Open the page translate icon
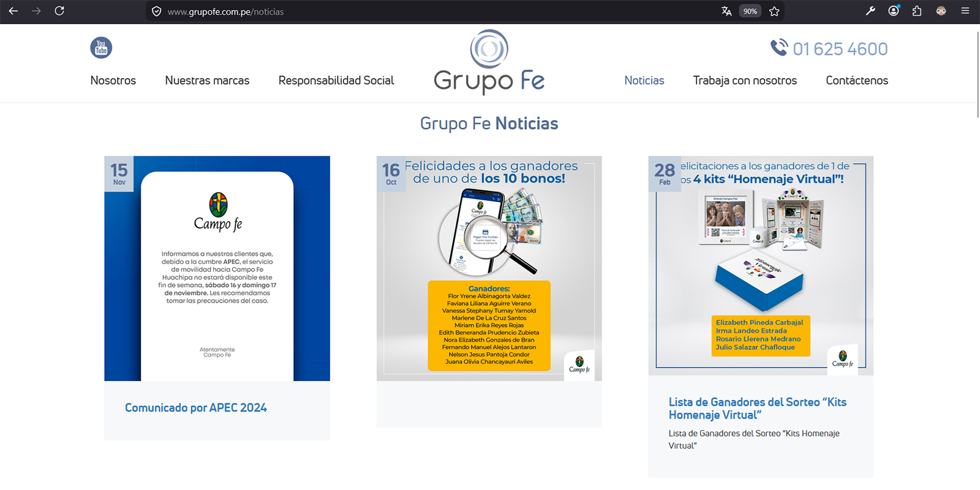The height and width of the screenshot is (490, 980). pyautogui.click(x=726, y=11)
